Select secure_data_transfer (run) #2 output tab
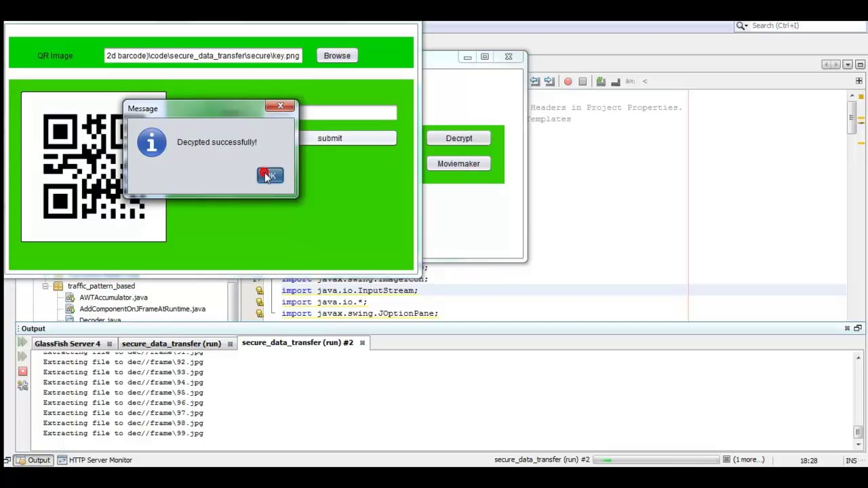This screenshot has width=868, height=488. pos(297,343)
